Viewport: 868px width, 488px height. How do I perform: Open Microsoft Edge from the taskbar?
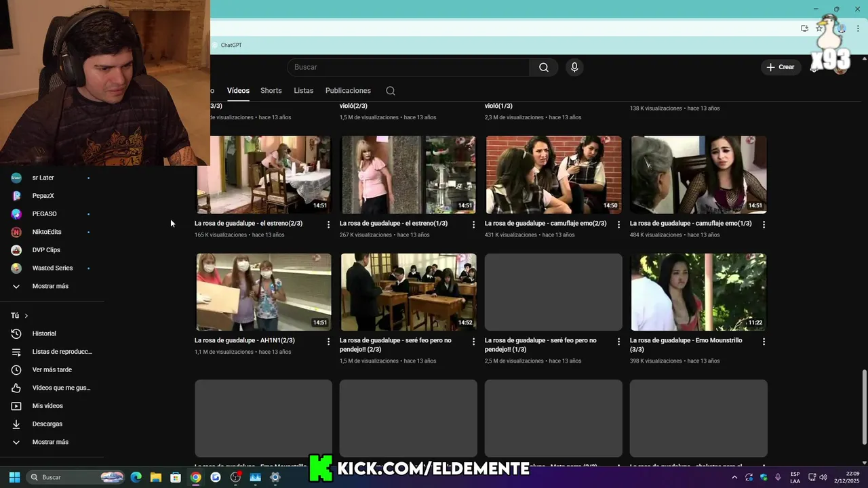point(136,477)
